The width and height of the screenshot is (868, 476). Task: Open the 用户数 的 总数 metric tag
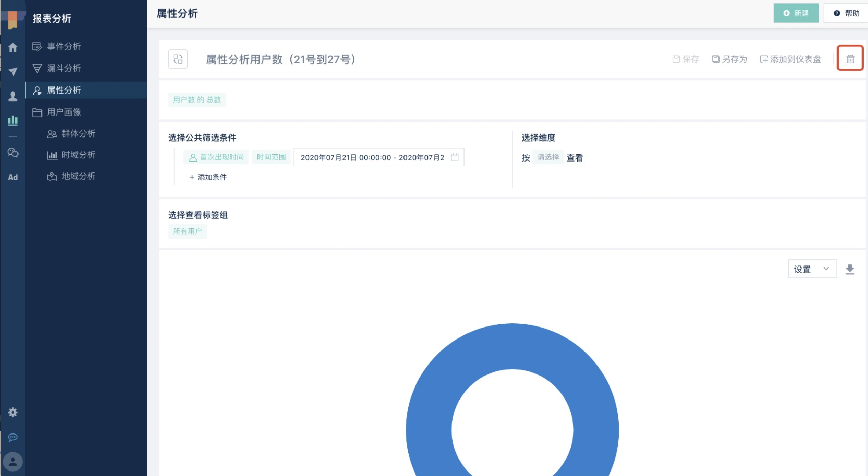tap(197, 100)
